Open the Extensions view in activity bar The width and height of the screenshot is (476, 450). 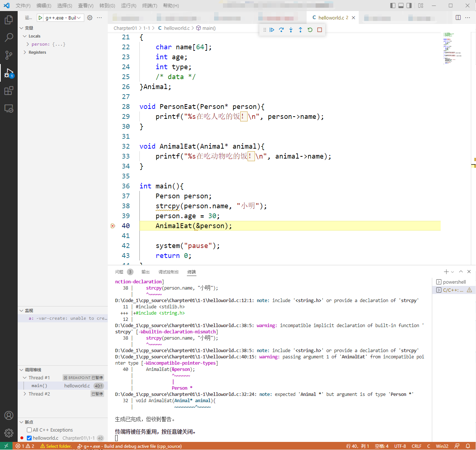tap(9, 91)
